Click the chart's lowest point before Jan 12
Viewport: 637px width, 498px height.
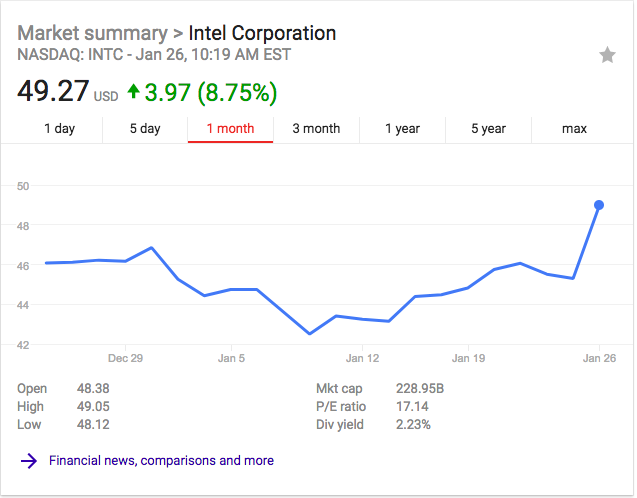[310, 333]
